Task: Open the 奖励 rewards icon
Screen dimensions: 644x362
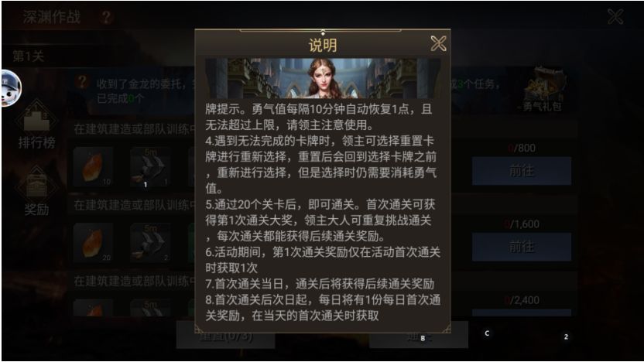Action: coord(36,192)
